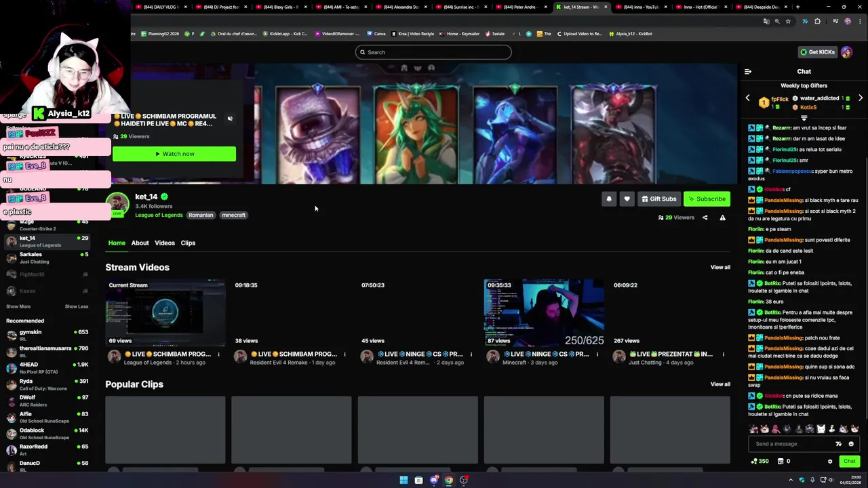View all Stream Videos
This screenshot has height=488, width=868.
pyautogui.click(x=720, y=267)
